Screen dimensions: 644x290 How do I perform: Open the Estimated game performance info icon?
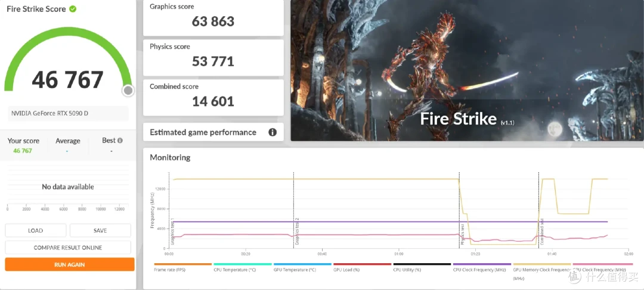273,132
